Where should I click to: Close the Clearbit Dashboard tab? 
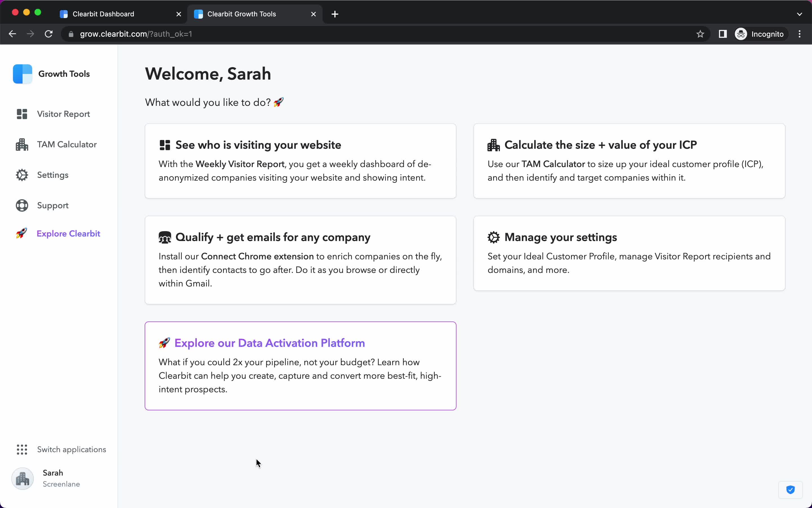point(179,14)
